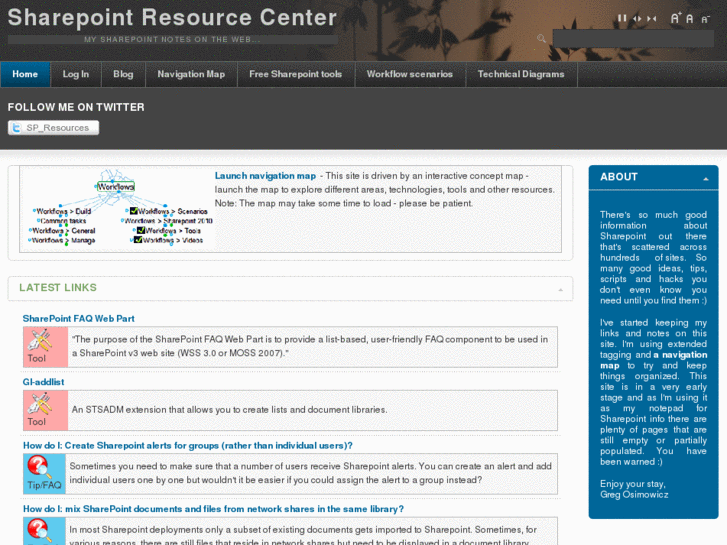Go to the Blog menu item
The width and height of the screenshot is (727, 545).
tap(123, 74)
